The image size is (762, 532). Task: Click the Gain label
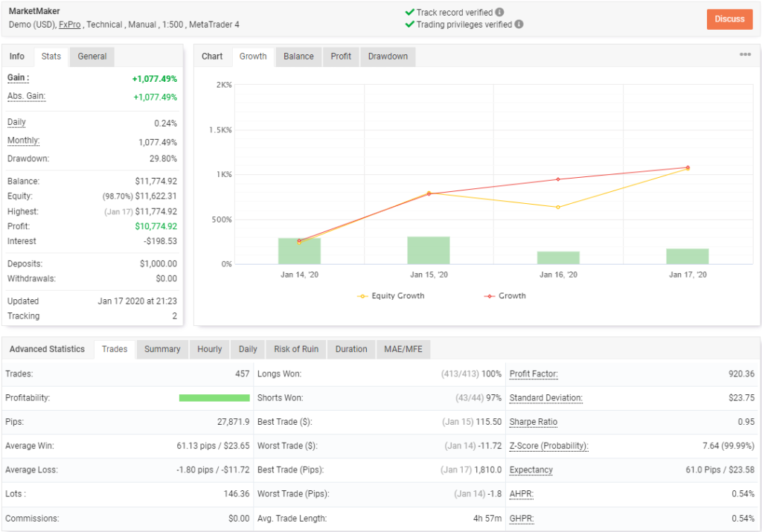coord(18,77)
